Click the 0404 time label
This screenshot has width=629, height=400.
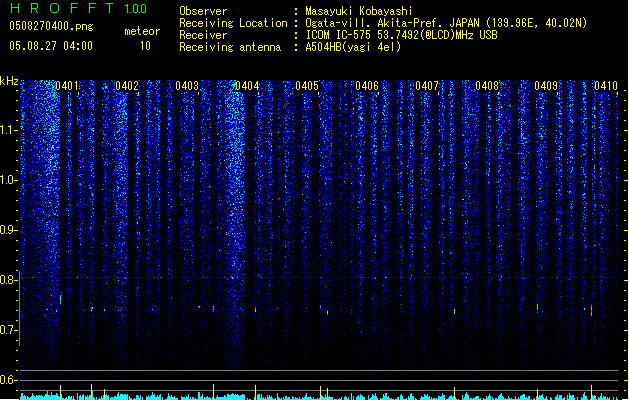[x=247, y=86]
